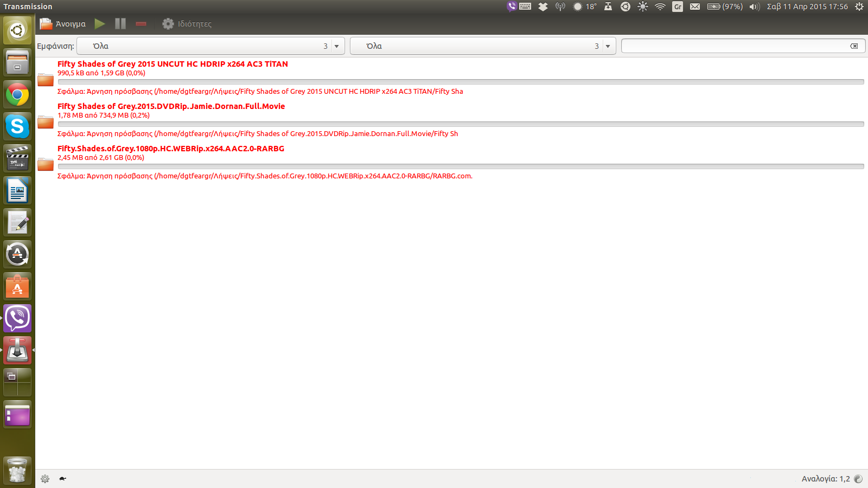This screenshot has height=488, width=868.
Task: Clear the search field with the clear icon
Action: 854,46
